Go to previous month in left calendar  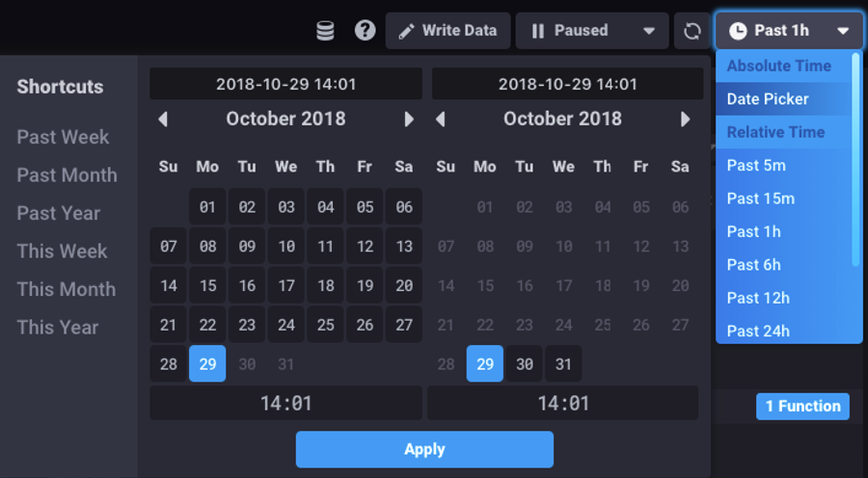163,119
